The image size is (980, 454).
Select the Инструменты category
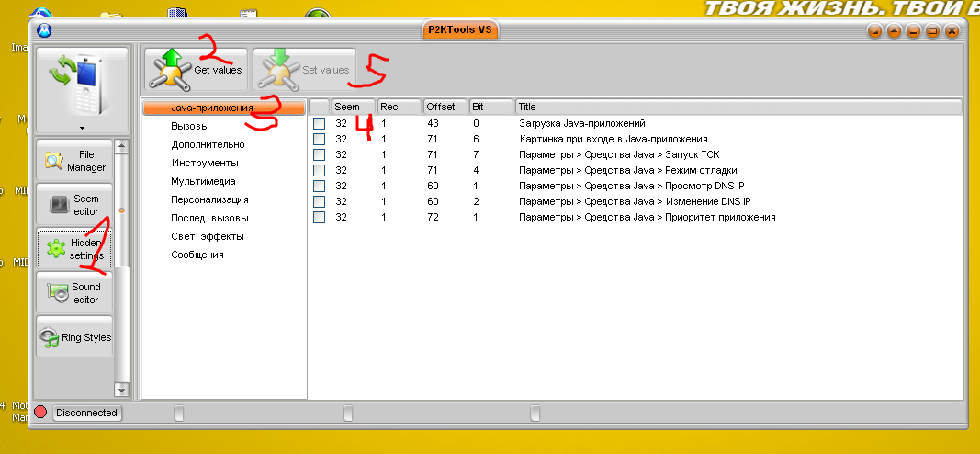205,164
